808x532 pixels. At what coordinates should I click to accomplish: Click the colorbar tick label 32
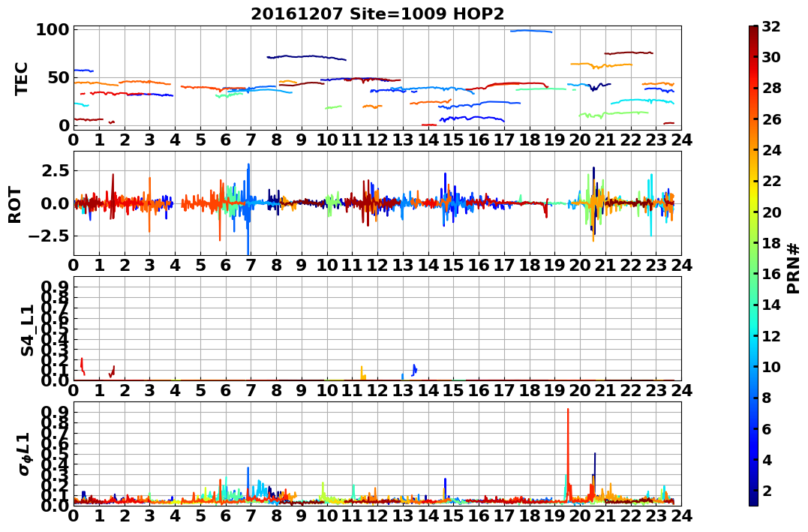coord(771,26)
